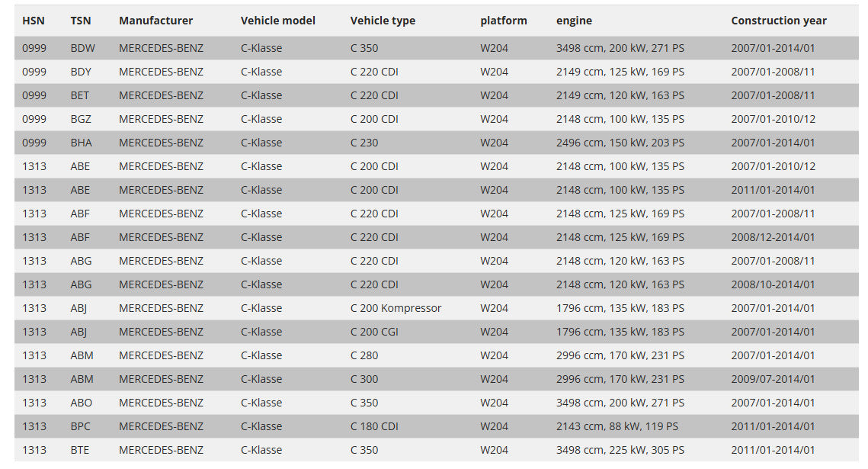868x469 pixels.
Task: Select the Manufacturer column header
Action: point(155,21)
